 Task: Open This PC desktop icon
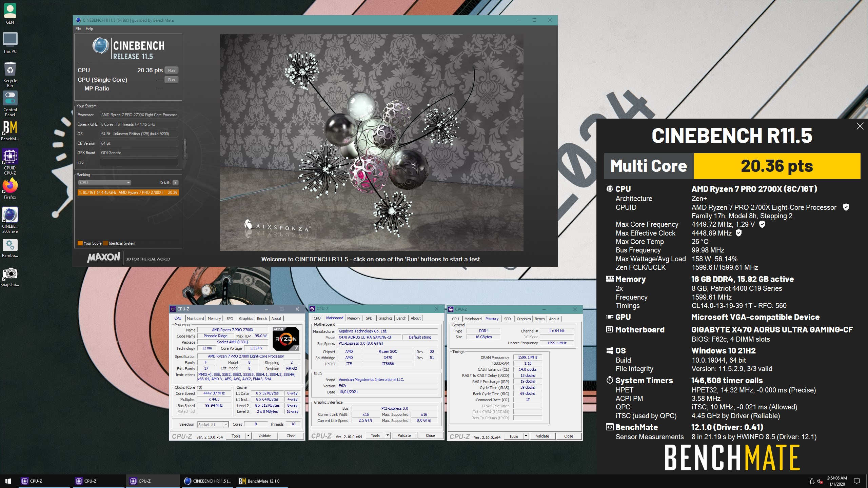(x=10, y=43)
